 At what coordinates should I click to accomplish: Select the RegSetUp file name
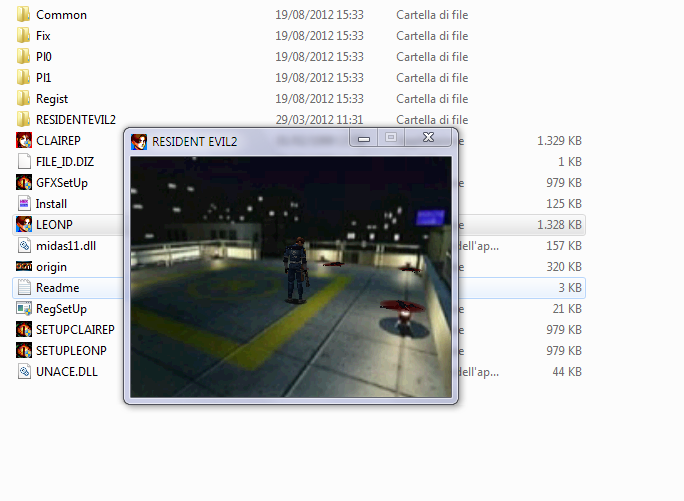click(x=62, y=309)
